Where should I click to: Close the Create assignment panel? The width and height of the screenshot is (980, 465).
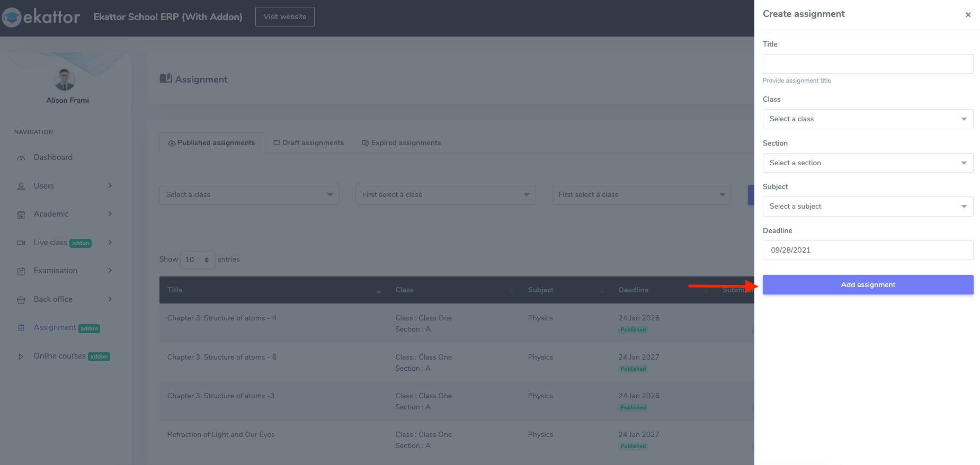point(968,15)
